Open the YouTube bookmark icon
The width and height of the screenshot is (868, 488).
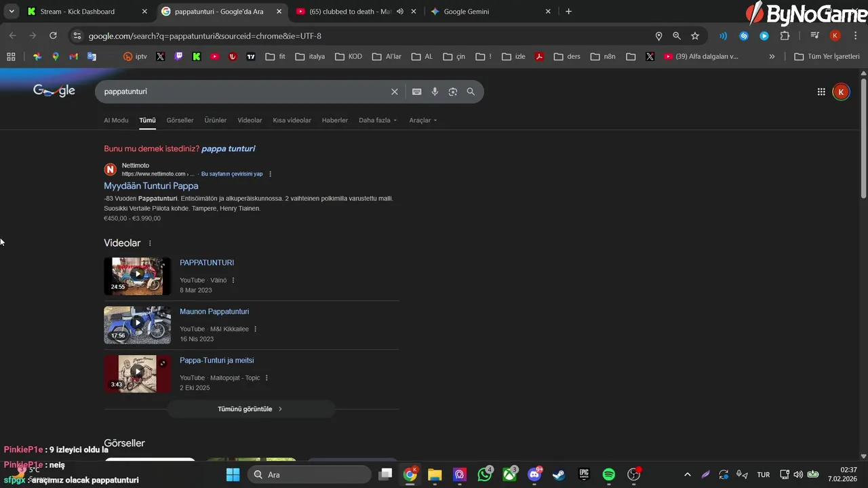[x=215, y=57]
